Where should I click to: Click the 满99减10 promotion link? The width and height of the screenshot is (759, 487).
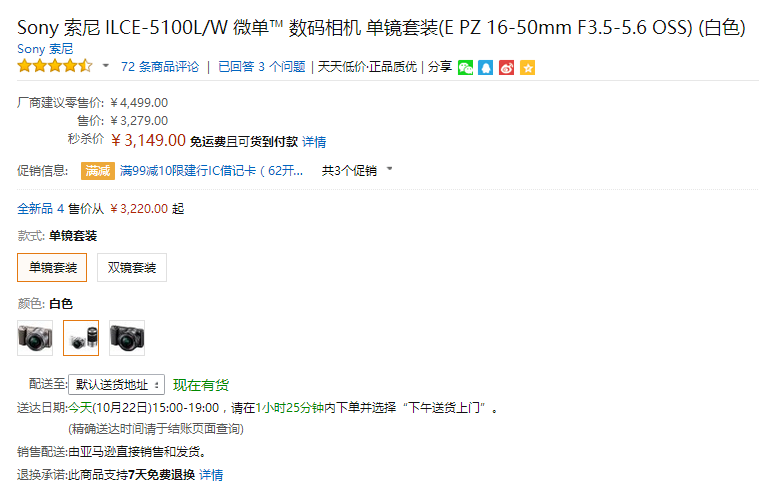point(212,170)
